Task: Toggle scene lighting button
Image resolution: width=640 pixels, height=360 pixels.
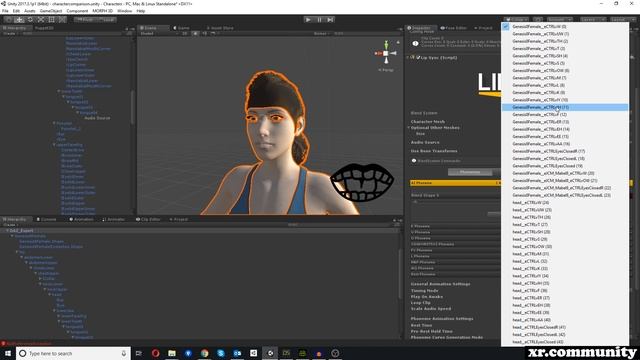Action: coord(196,33)
